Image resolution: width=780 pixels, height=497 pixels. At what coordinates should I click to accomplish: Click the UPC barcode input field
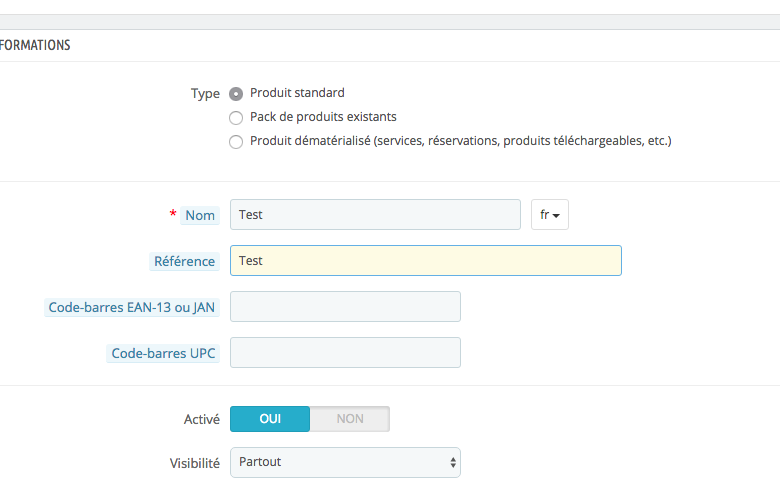pos(345,353)
